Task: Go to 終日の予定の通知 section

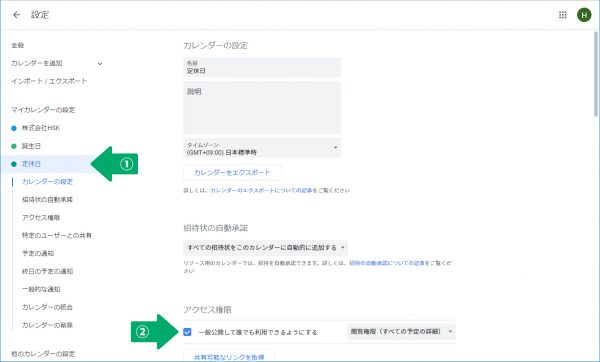Action: pyautogui.click(x=47, y=271)
